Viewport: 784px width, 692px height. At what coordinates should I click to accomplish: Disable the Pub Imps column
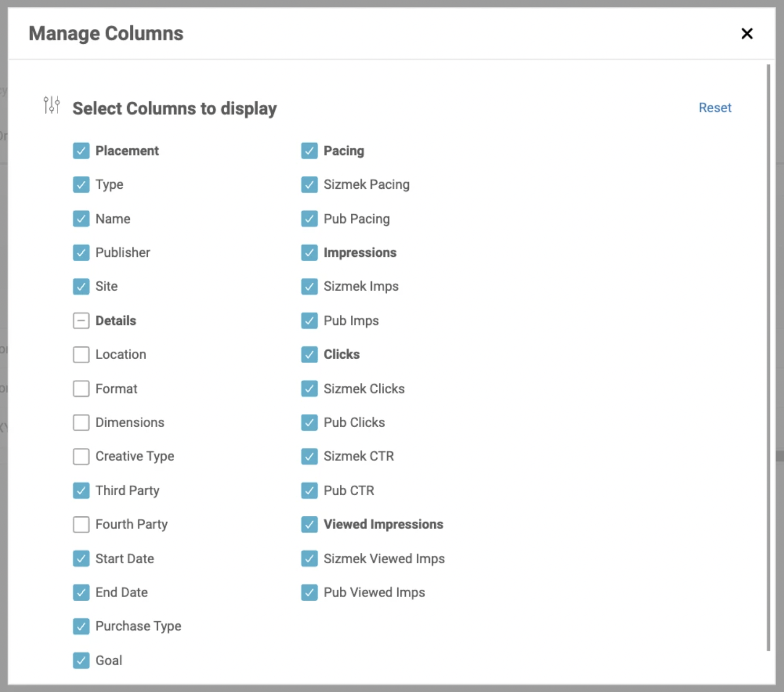pos(310,321)
